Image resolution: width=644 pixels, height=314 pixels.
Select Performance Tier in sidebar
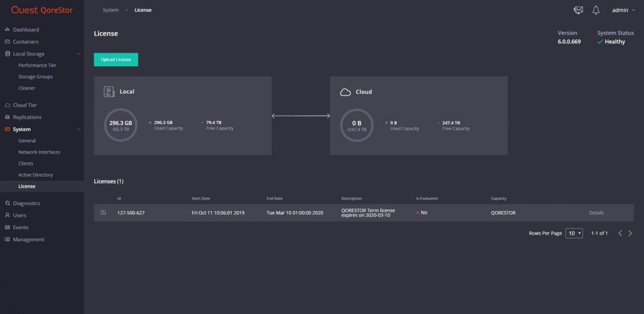37,65
